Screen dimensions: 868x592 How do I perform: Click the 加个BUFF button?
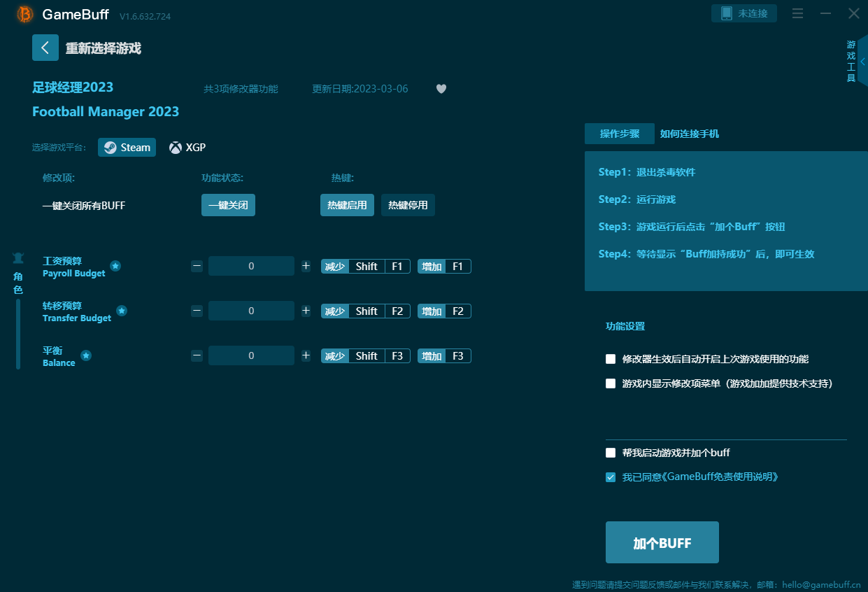(x=662, y=542)
